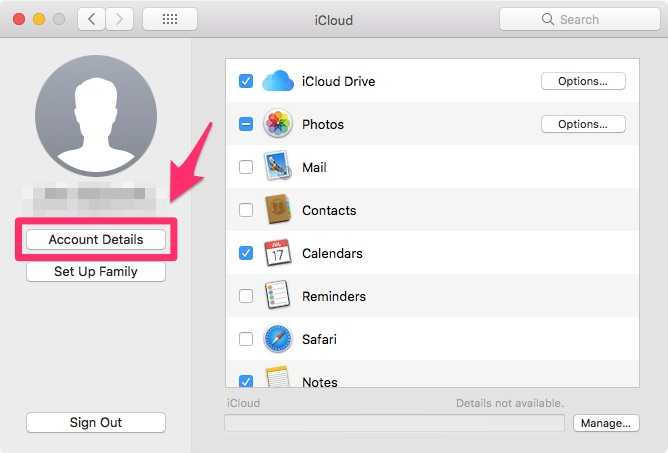
Task: Uncheck the Calendars checkbox
Action: pos(246,253)
